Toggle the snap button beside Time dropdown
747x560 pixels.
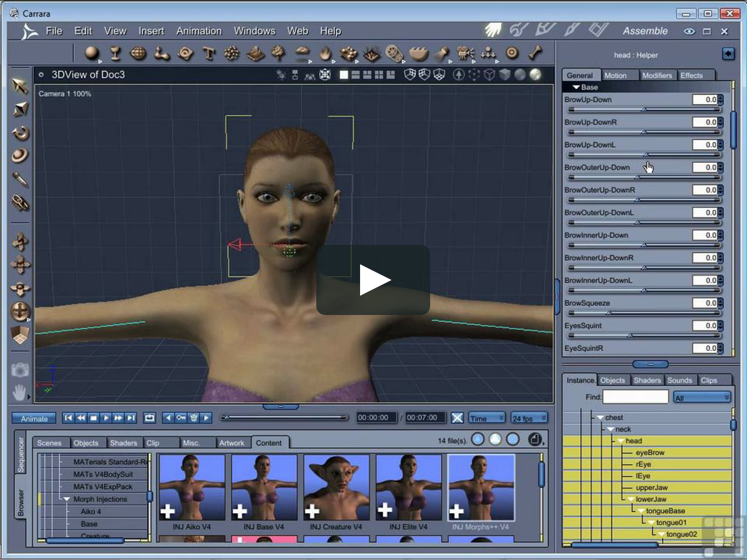tap(458, 418)
